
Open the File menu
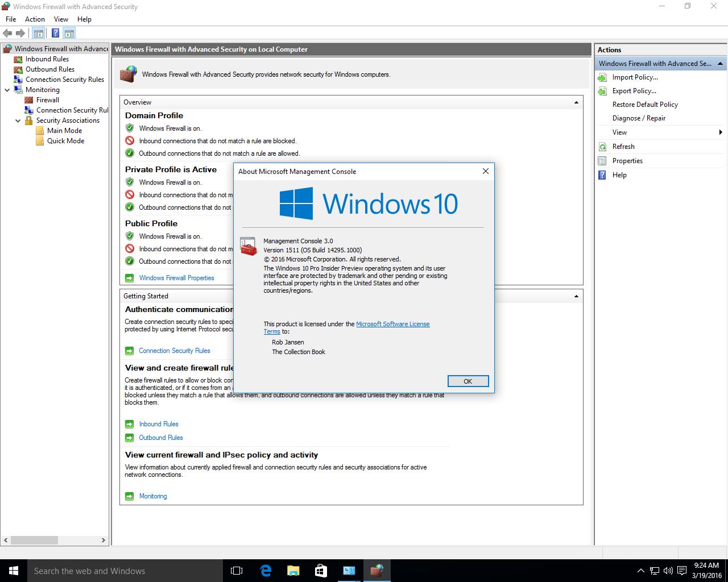click(x=11, y=19)
